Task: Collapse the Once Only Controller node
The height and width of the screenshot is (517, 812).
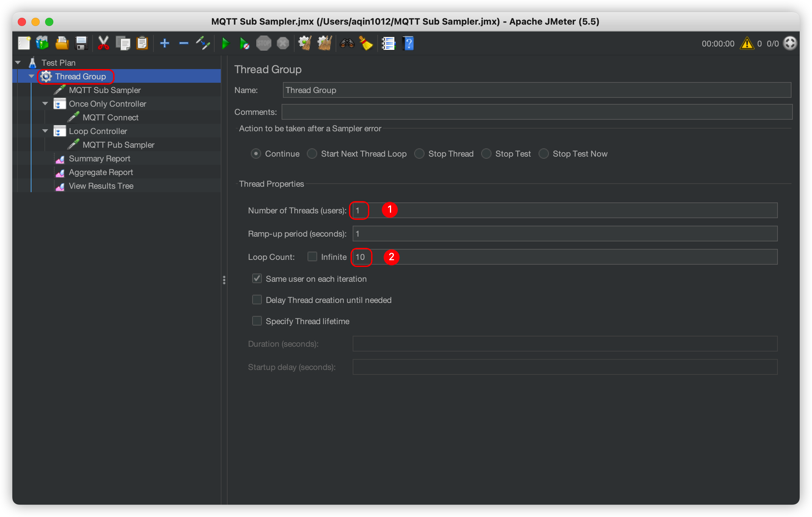Action: point(45,104)
